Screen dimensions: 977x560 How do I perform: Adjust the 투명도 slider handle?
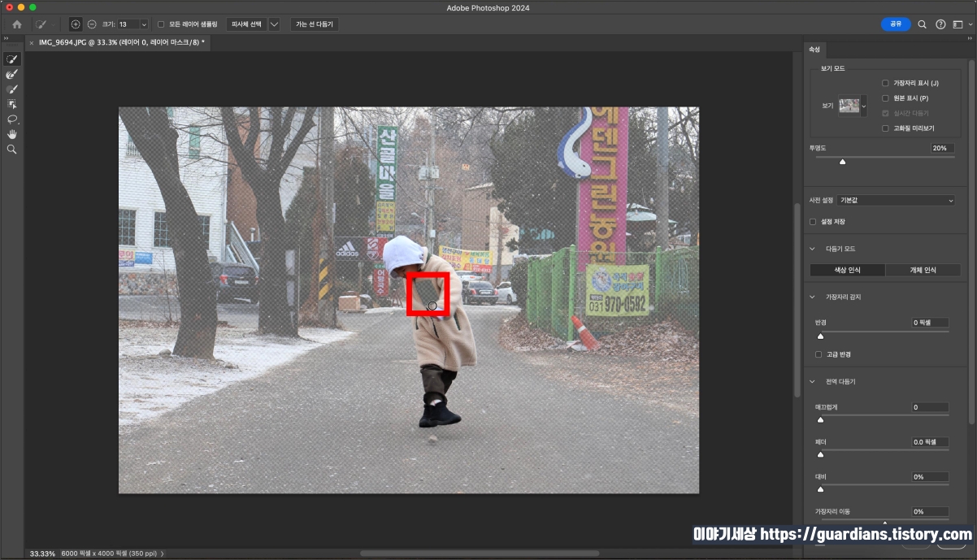[842, 162]
